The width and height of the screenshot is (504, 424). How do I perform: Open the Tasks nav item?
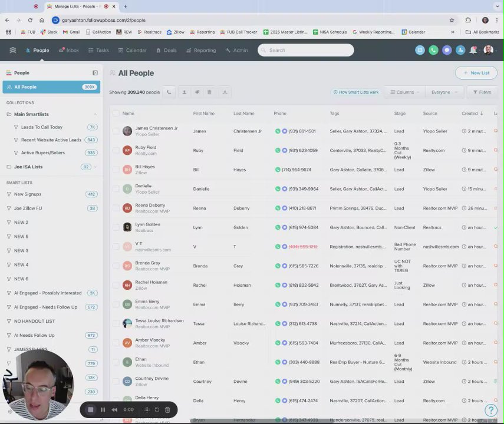coord(98,50)
